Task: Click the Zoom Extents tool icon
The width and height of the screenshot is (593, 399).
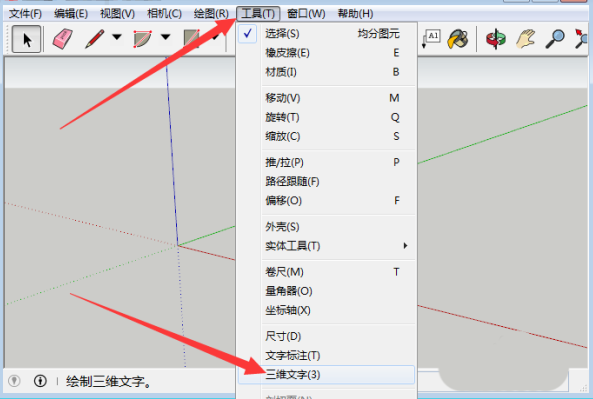Action: coord(582,39)
